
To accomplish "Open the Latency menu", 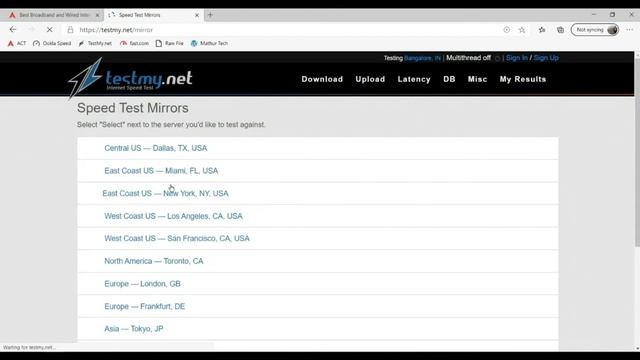I will (414, 79).
